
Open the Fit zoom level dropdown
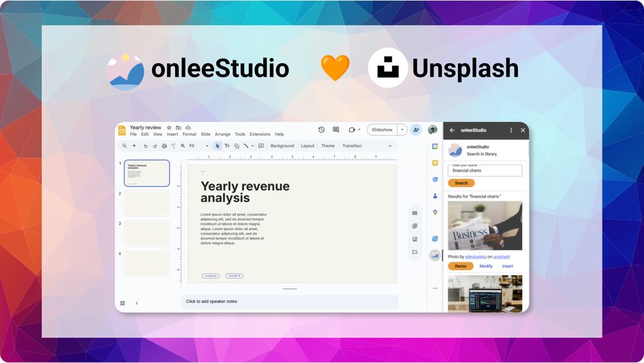(199, 146)
